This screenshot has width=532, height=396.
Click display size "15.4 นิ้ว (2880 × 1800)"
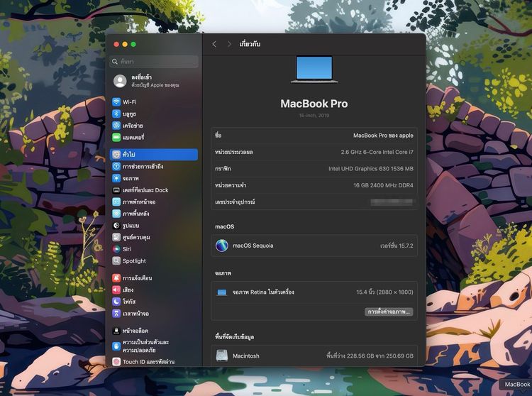pos(384,292)
